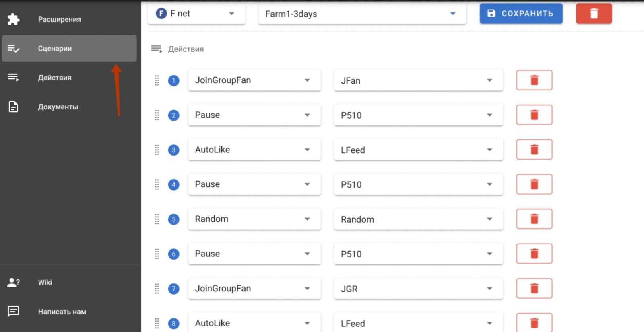Expand the Farm1-3days scenario dropdown
This screenshot has width=644, height=332.
(362, 14)
